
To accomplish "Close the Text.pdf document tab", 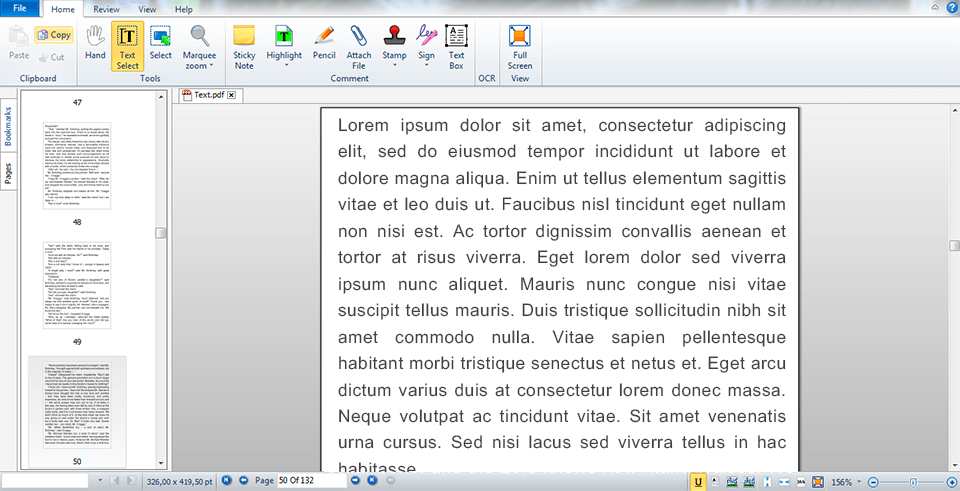I will [x=231, y=95].
